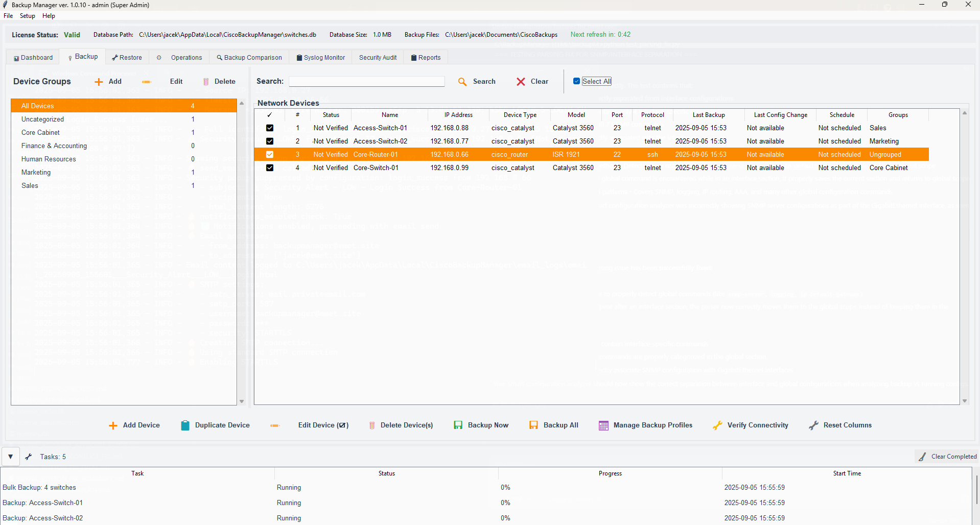Click the Reset Columns wrench icon
Screen dimensions: 980x525
(813, 425)
